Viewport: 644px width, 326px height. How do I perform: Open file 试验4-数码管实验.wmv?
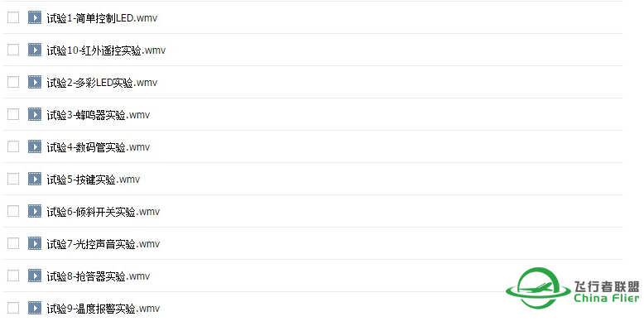(x=99, y=147)
